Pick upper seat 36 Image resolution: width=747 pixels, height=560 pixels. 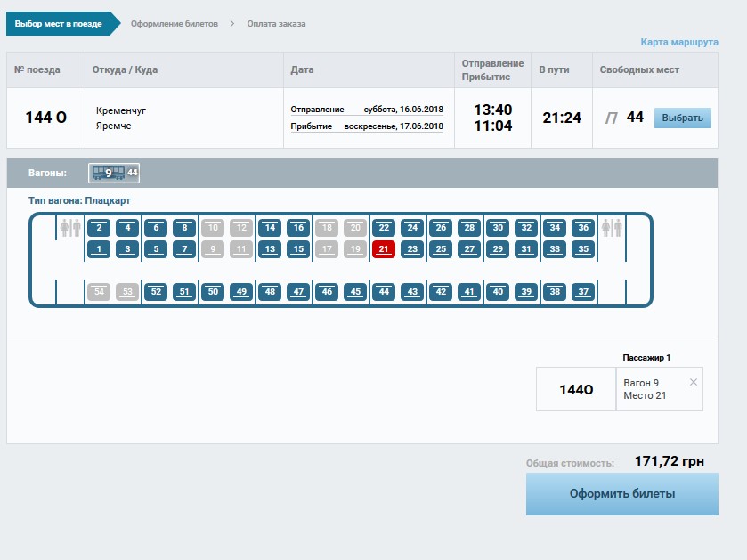point(583,228)
